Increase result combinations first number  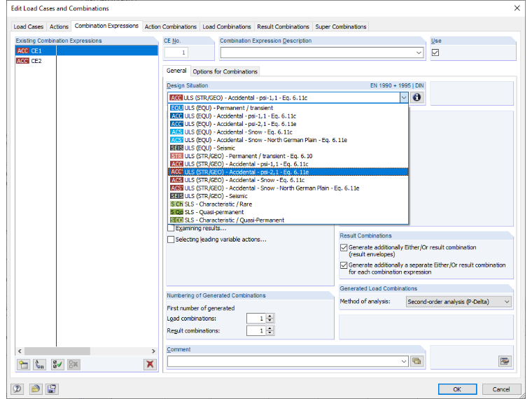click(269, 328)
